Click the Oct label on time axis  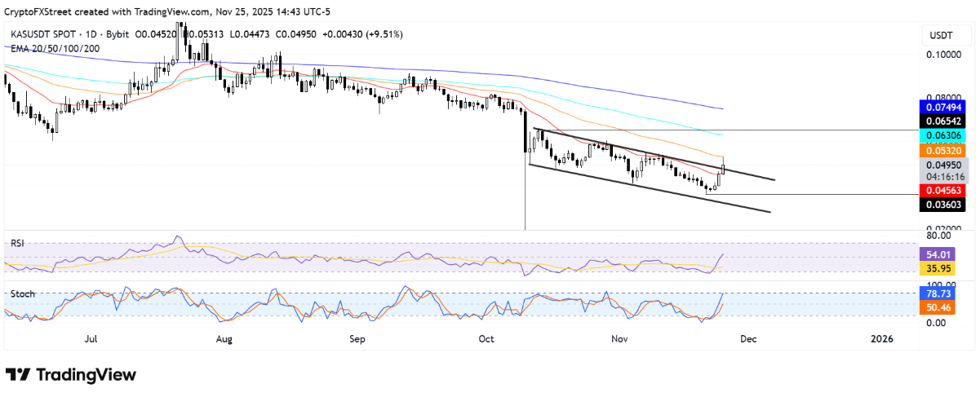point(487,337)
